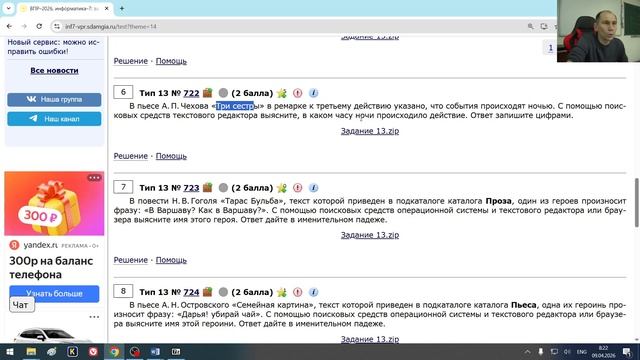Click the briefcase icon next to № 722
Viewport: 640px width, 360px height.
click(x=208, y=93)
